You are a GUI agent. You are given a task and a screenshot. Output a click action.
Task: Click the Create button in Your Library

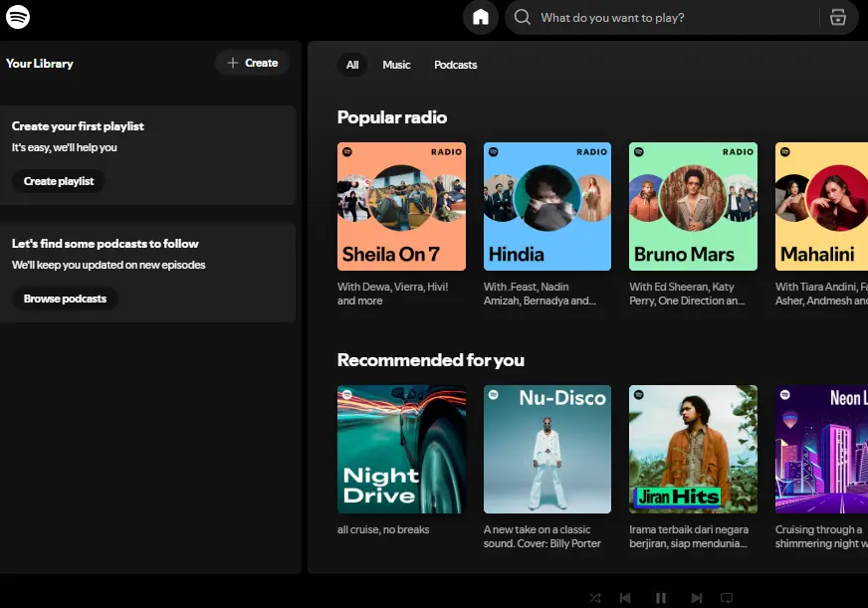point(253,63)
